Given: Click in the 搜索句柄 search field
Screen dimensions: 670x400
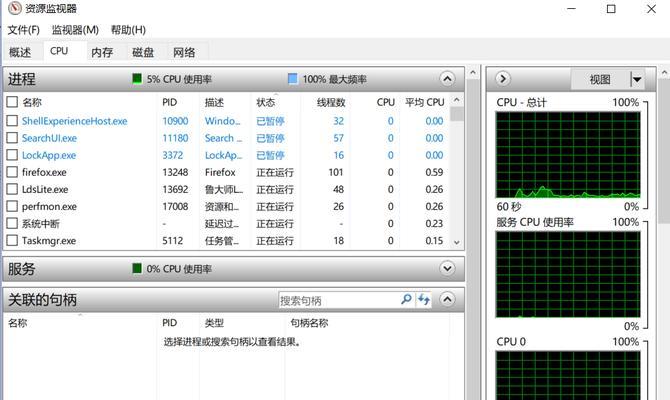Looking at the screenshot, I should pos(339,300).
